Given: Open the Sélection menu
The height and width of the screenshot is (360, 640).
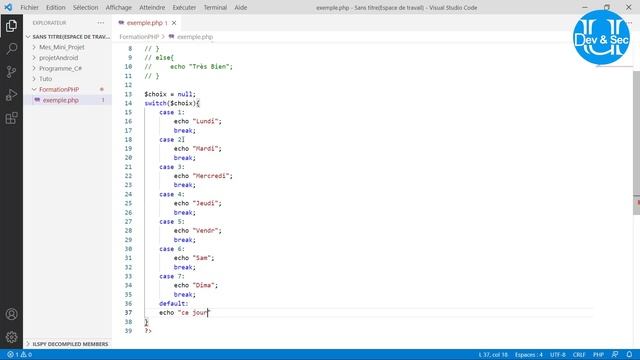Looking at the screenshot, I should (x=85, y=7).
